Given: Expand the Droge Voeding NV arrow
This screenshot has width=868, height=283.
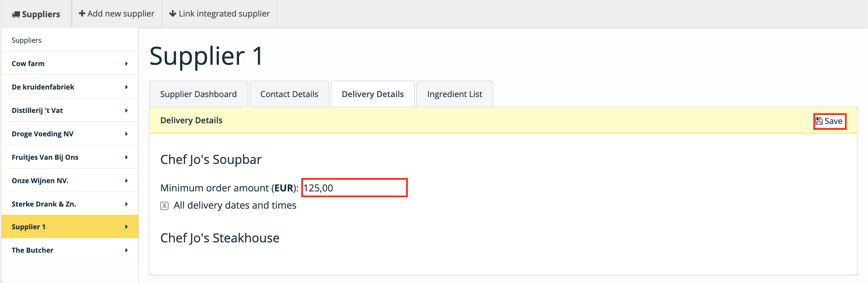Looking at the screenshot, I should point(127,134).
